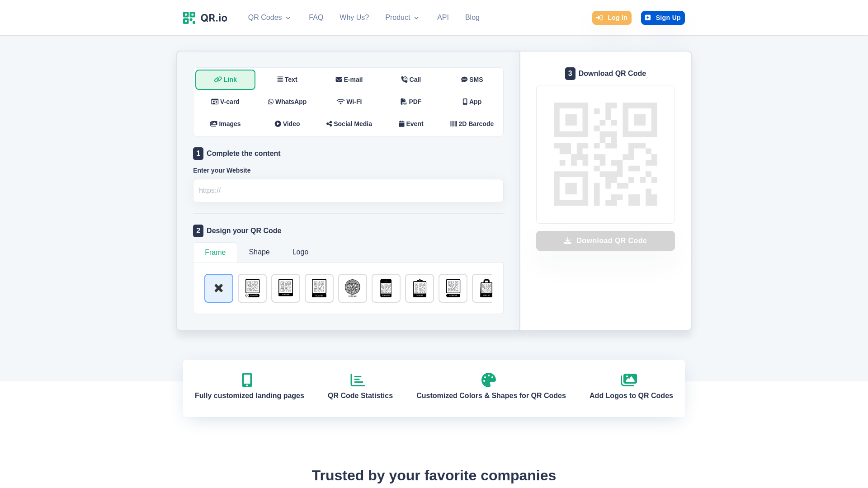Select the Event QR type
This screenshot has width=868, height=488.
[x=411, y=124]
